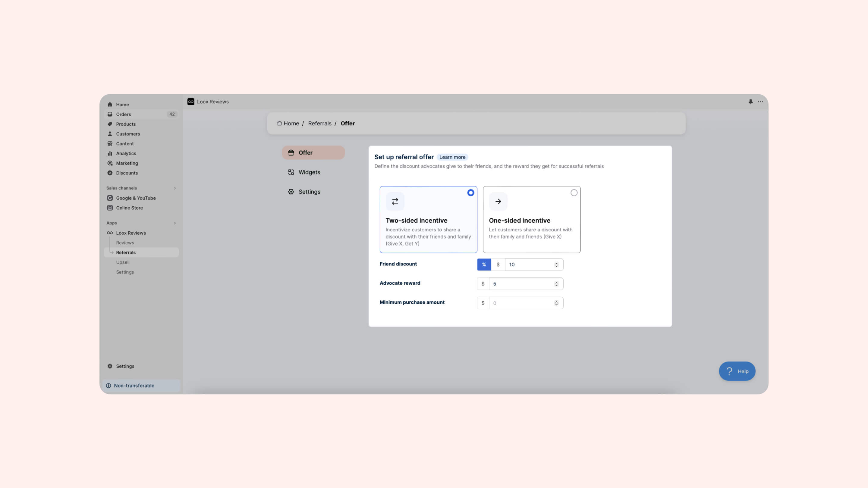Click the Settings gear in the sidebar
The height and width of the screenshot is (488, 868).
click(x=110, y=366)
